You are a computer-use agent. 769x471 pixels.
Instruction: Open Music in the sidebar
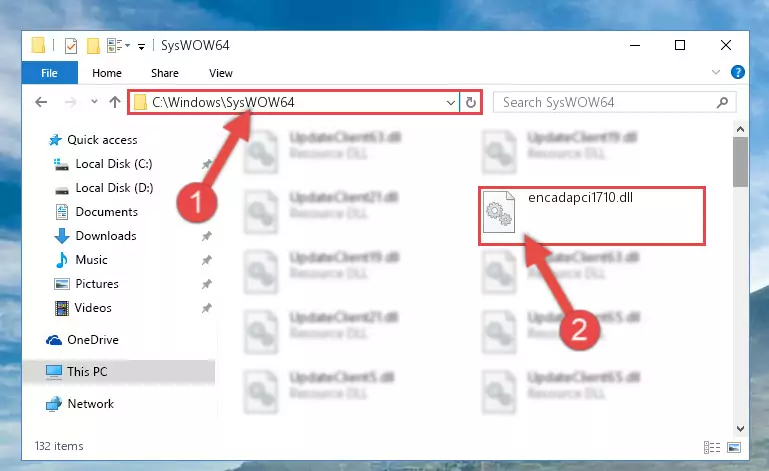[x=91, y=260]
